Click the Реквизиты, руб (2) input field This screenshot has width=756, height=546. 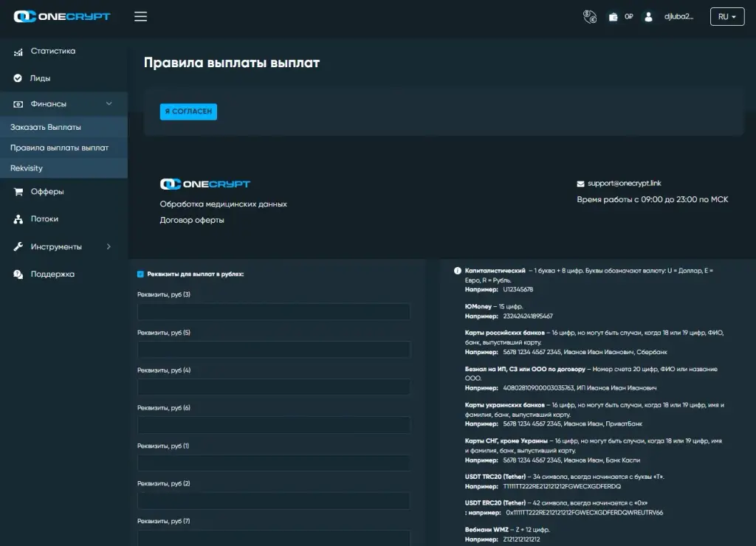point(274,501)
